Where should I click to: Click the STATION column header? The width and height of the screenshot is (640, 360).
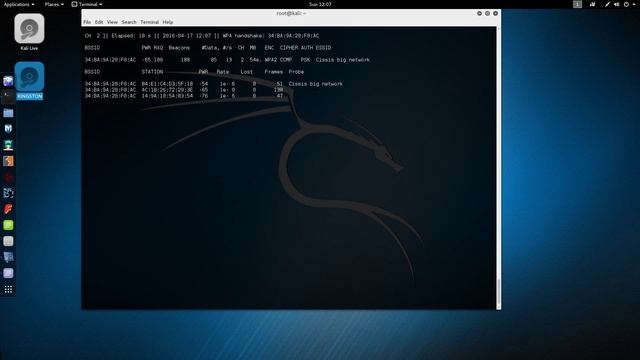coord(152,72)
